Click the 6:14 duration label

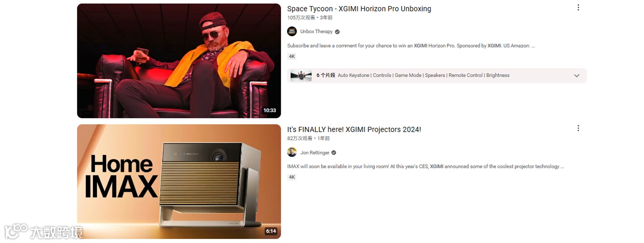(271, 231)
